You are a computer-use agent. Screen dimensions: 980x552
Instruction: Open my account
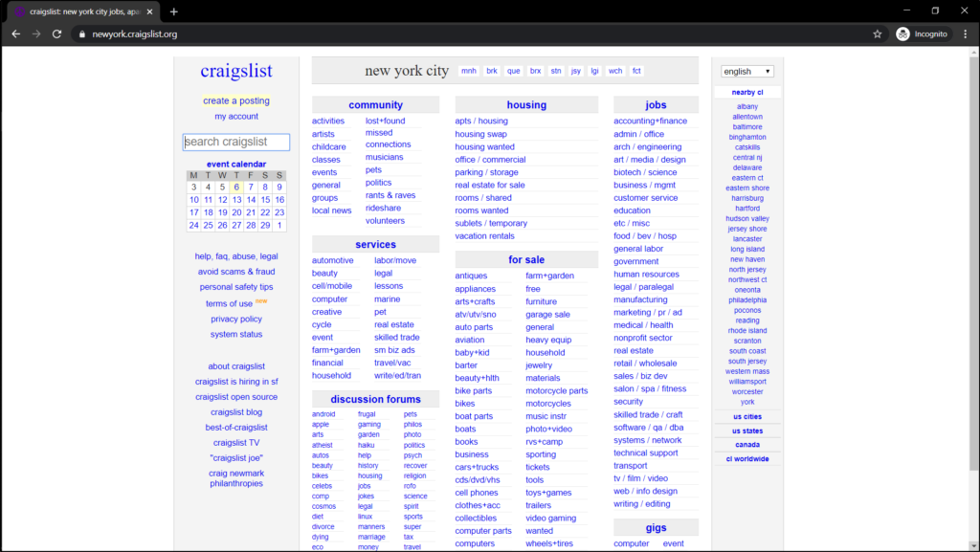pyautogui.click(x=235, y=116)
